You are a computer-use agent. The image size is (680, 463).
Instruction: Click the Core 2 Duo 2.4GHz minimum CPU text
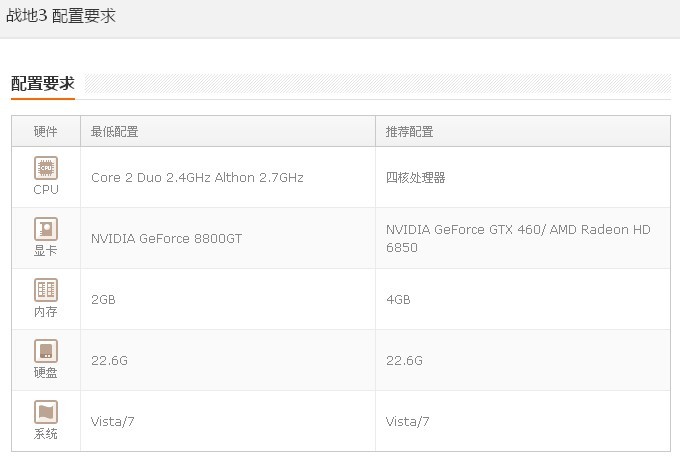pos(151,178)
